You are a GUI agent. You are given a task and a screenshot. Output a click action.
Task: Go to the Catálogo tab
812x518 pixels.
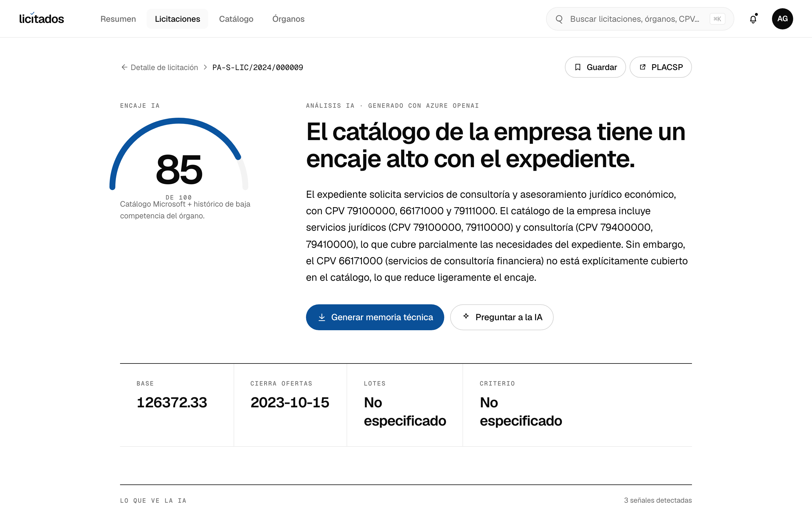[236, 19]
